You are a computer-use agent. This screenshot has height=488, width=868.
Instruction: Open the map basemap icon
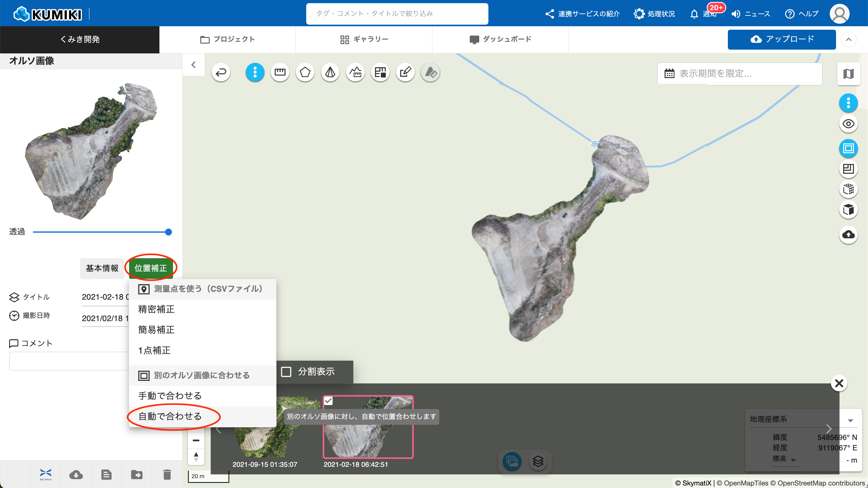pos(848,73)
